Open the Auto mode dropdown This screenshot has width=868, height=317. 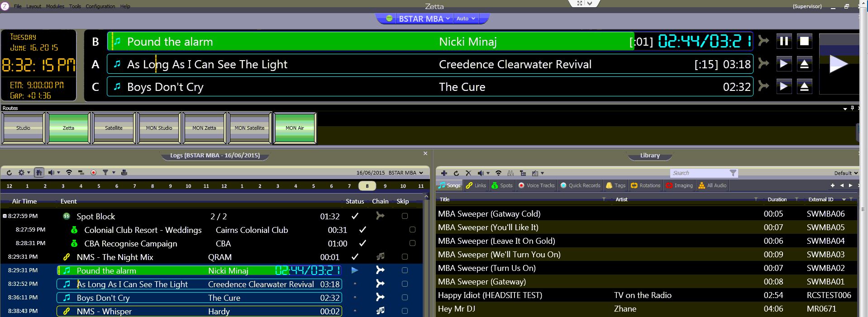click(466, 19)
